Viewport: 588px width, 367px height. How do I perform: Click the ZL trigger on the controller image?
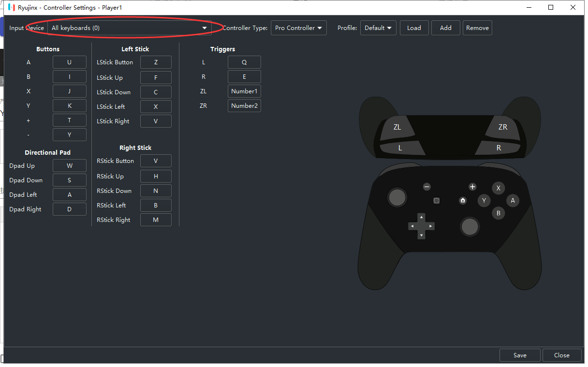point(397,127)
